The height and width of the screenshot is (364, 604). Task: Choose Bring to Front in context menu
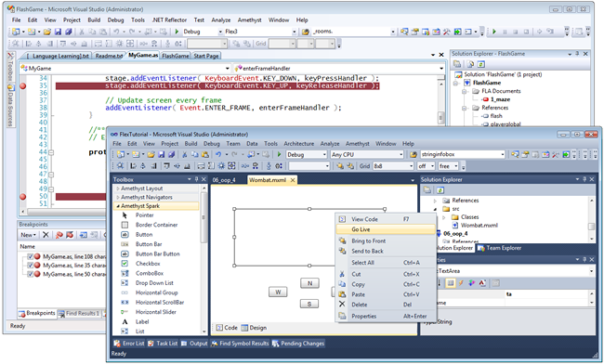click(x=386, y=240)
